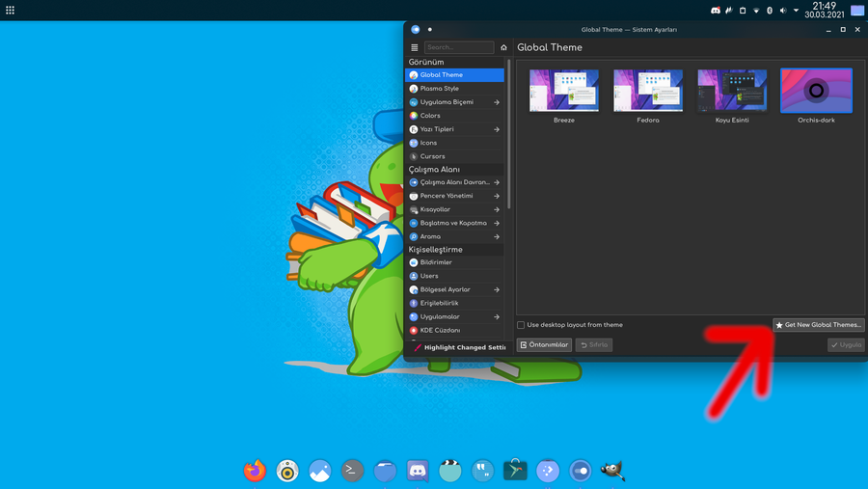The image size is (868, 489).
Task: Select Plasma Style in sidebar
Action: (x=439, y=89)
